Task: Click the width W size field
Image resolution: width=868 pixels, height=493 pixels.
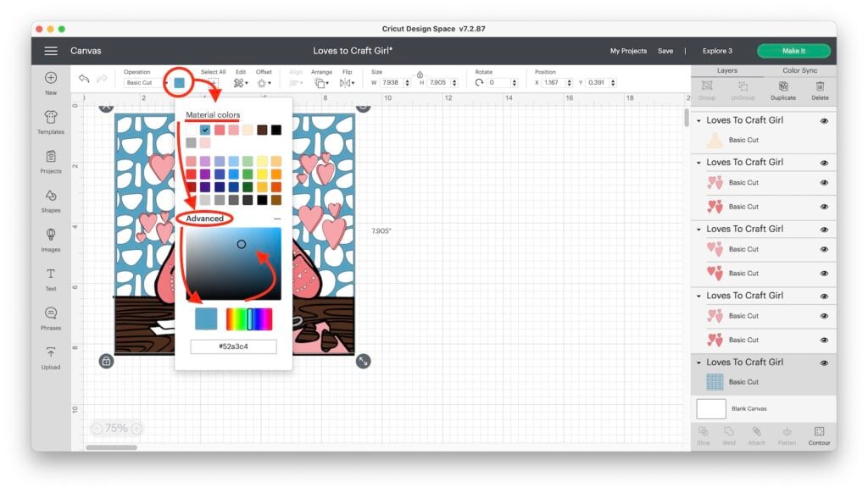Action: (x=391, y=83)
